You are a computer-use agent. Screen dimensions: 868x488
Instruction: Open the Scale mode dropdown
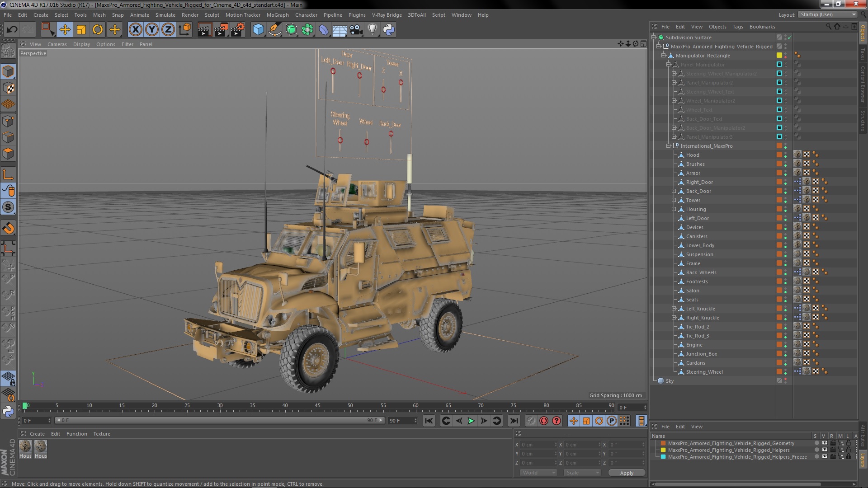point(582,473)
